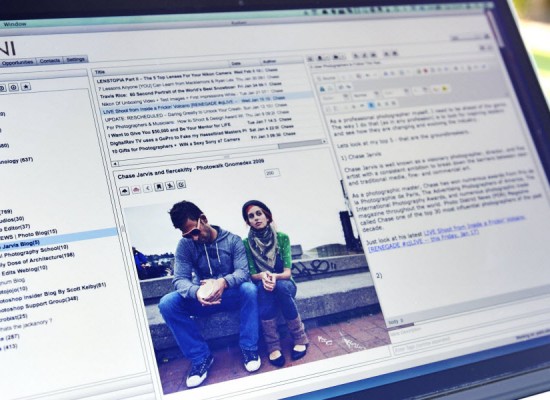Click the refresh icon below article heading
Image resolution: width=550 pixels, height=400 pixels.
pos(181,184)
